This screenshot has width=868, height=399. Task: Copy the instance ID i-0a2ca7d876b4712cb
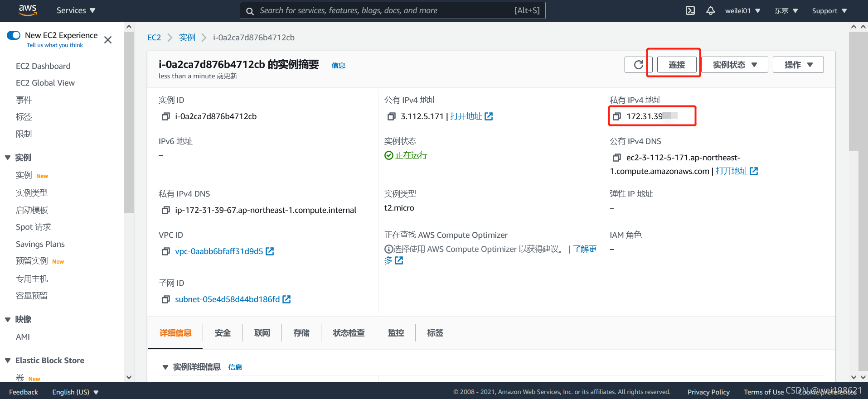coord(166,117)
